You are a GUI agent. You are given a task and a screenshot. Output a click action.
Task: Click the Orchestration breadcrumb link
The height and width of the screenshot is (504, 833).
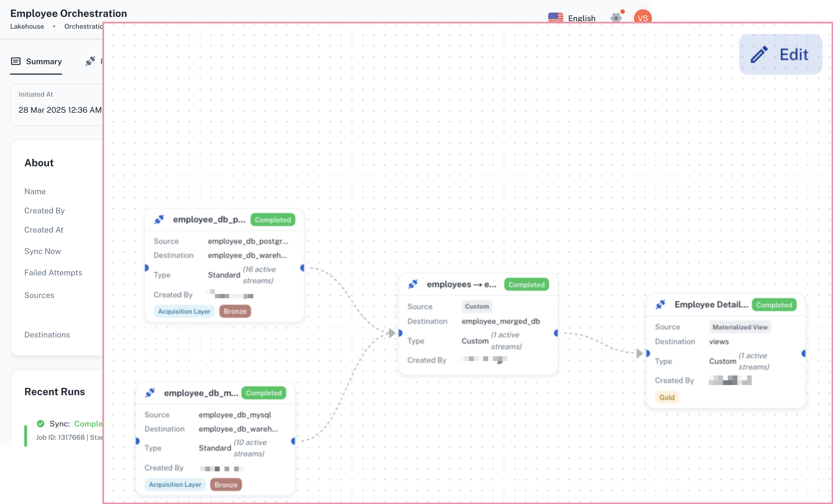[x=83, y=26]
